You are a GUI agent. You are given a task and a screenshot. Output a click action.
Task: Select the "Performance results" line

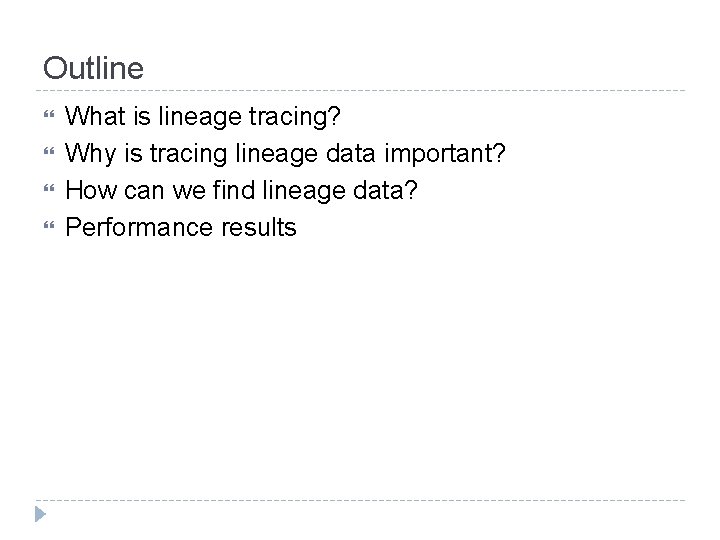click(x=181, y=227)
